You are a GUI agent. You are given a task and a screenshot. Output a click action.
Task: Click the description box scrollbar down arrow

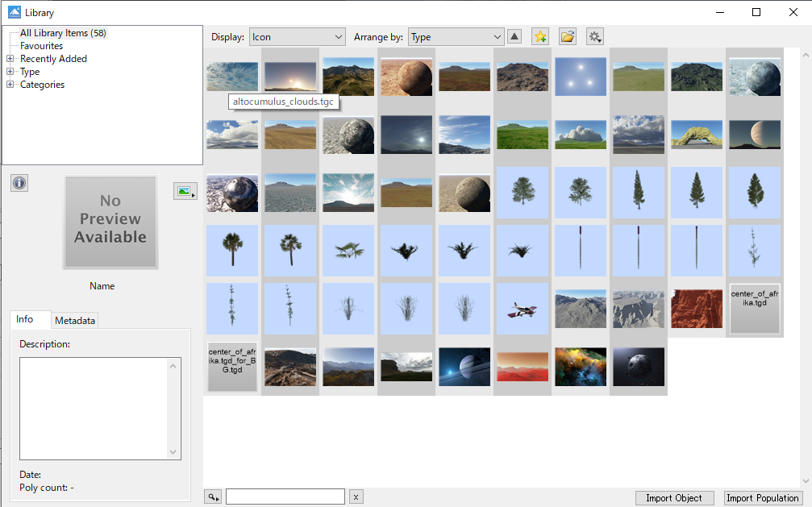point(173,452)
